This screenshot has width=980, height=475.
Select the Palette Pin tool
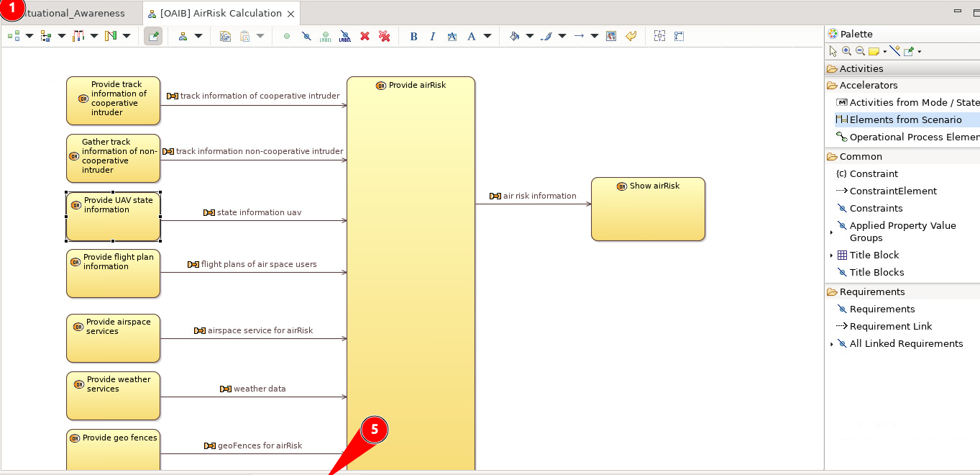(910, 51)
